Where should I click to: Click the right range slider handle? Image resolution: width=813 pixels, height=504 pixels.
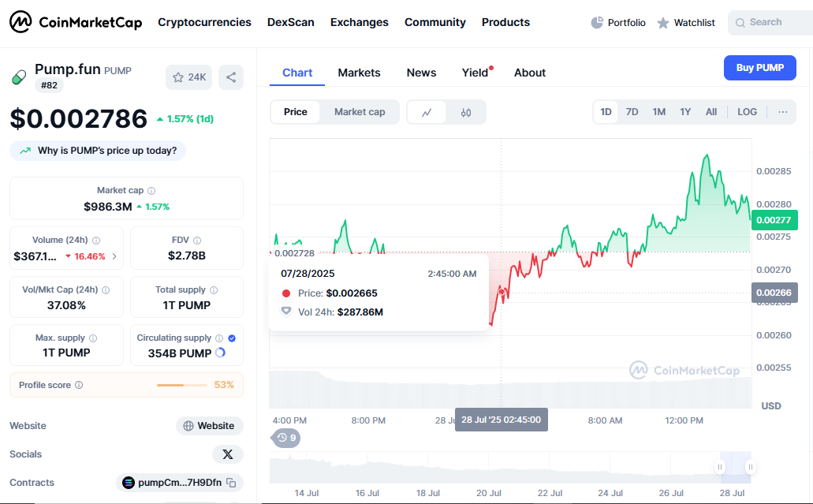[x=750, y=467]
